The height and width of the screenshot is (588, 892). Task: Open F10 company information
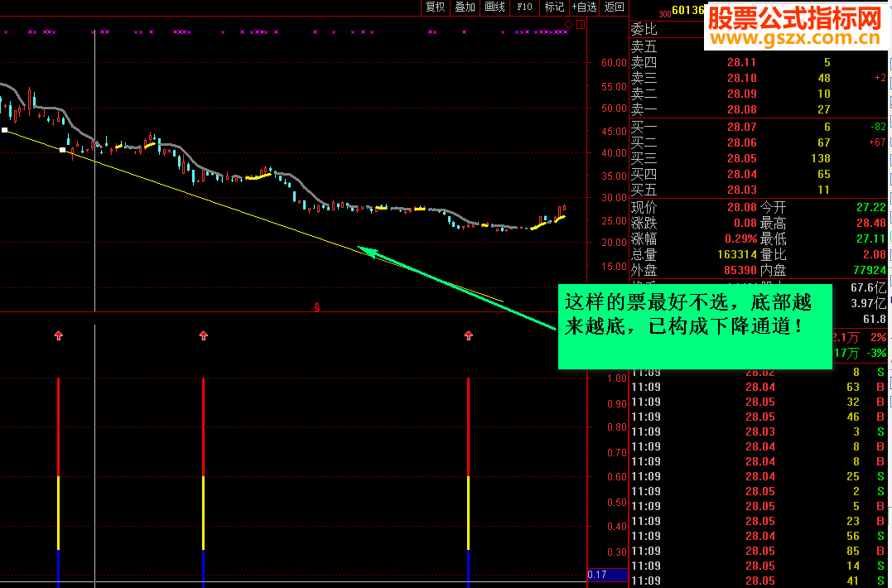(524, 7)
